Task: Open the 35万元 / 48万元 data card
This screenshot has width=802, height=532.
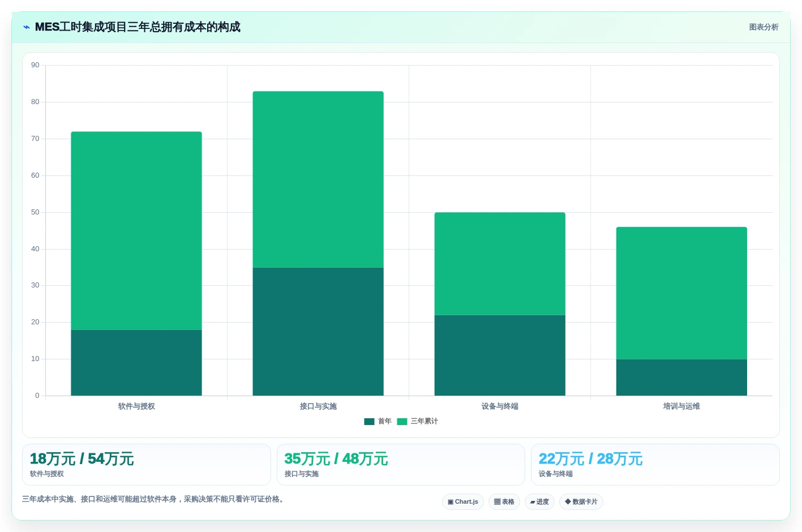Action: (x=401, y=465)
